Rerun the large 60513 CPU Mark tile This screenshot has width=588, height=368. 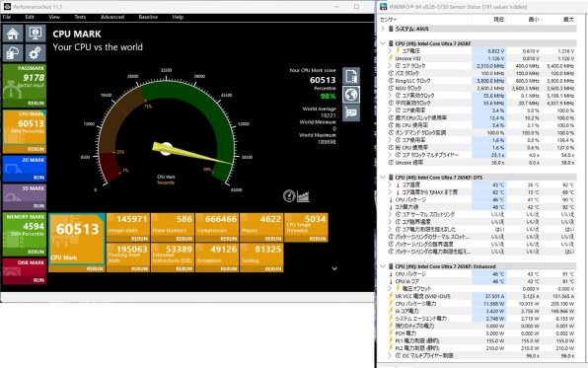pyautogui.click(x=95, y=268)
